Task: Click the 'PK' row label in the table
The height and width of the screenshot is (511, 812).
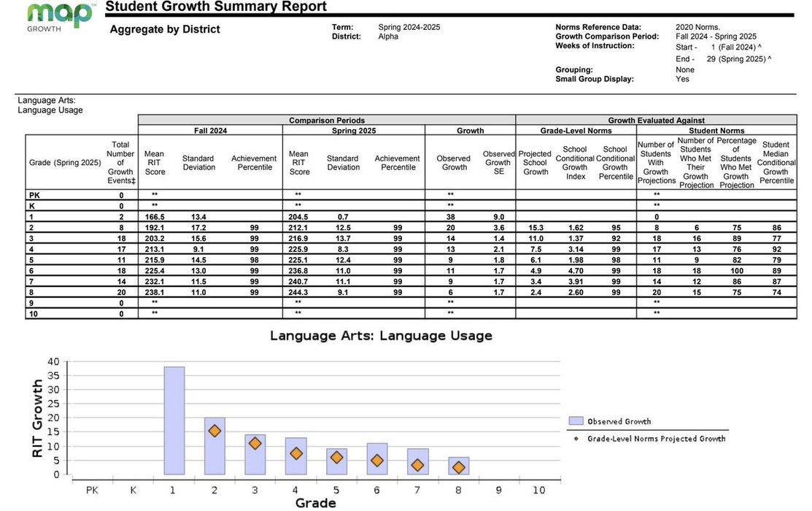Action: [x=34, y=196]
